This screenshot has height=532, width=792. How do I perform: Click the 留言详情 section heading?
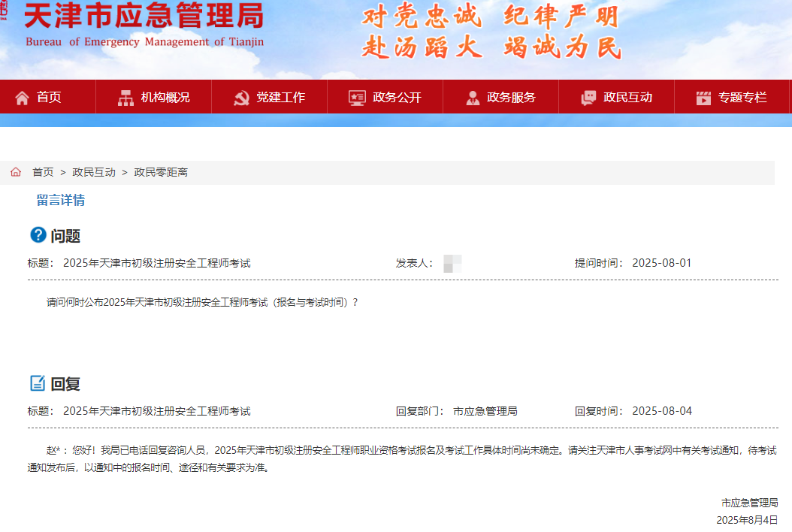tap(61, 200)
